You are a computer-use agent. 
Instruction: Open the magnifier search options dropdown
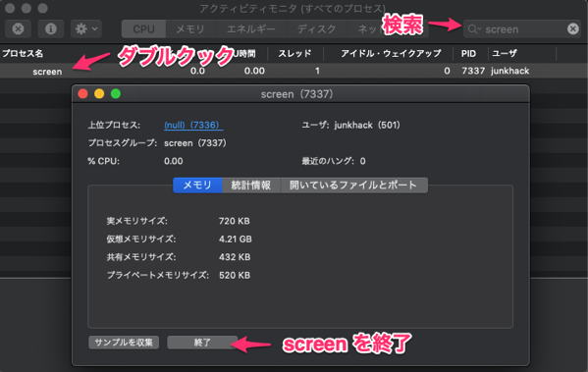tap(474, 28)
